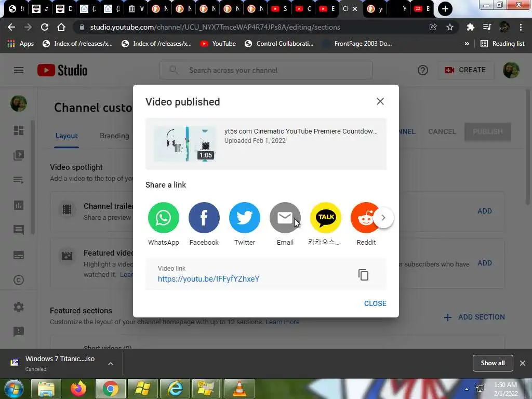Image resolution: width=532 pixels, height=399 pixels.
Task: Click ADD for Channel trailer
Action: point(485,211)
